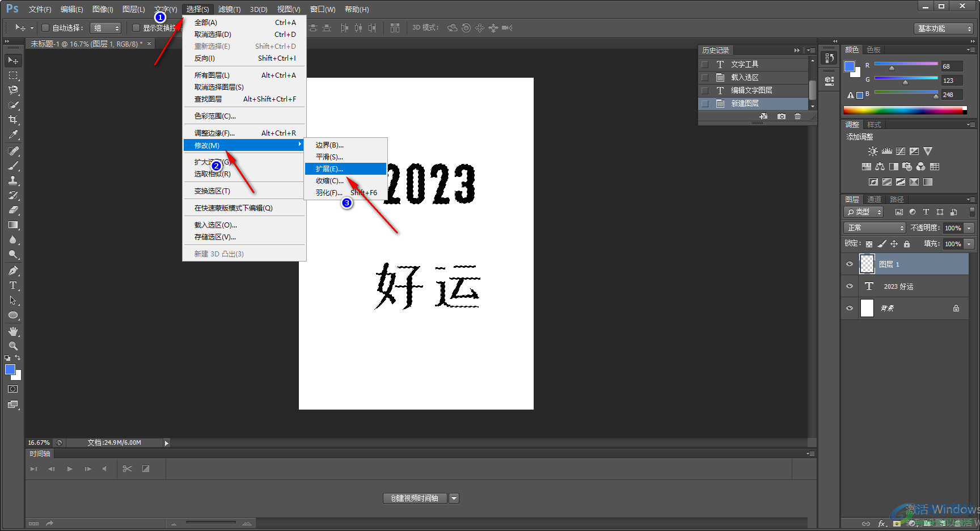Toggle history brush source for 文字工具
Image resolution: width=980 pixels, height=531 pixels.
705,65
